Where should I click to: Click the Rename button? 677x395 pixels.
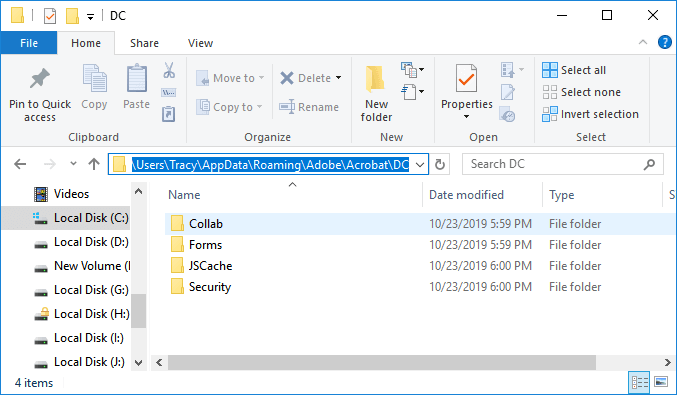309,107
